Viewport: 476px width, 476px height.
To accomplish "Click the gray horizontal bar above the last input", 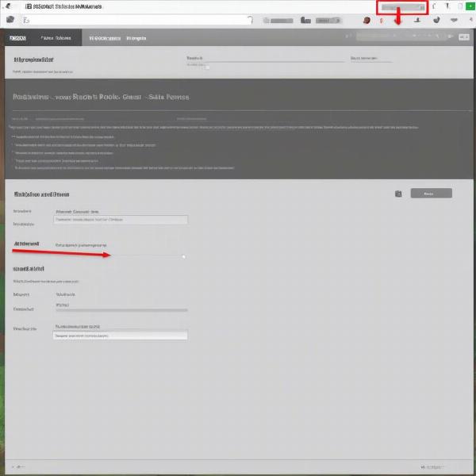I will (121, 310).
